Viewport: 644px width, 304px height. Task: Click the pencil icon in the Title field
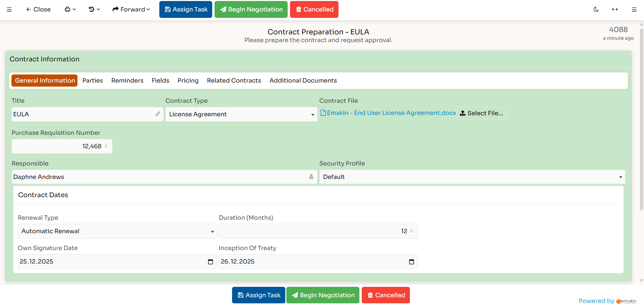pyautogui.click(x=158, y=114)
